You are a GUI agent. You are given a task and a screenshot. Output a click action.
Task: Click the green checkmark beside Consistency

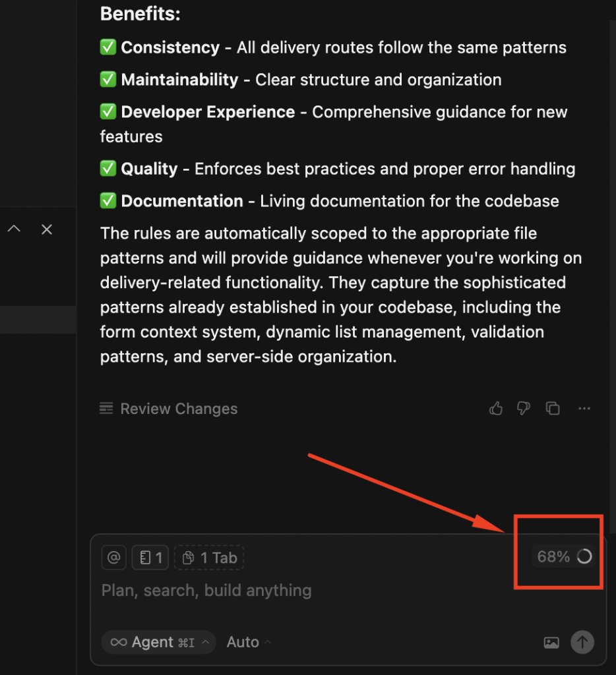(x=108, y=47)
